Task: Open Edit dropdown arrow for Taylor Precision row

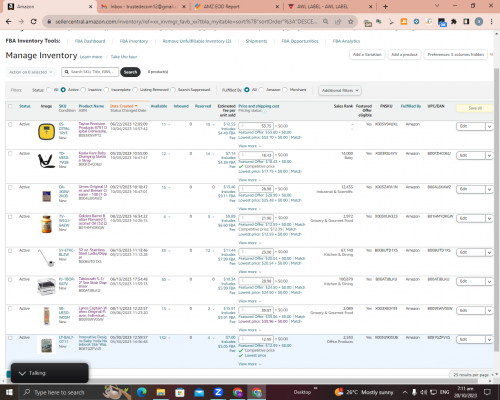Action: click(489, 127)
